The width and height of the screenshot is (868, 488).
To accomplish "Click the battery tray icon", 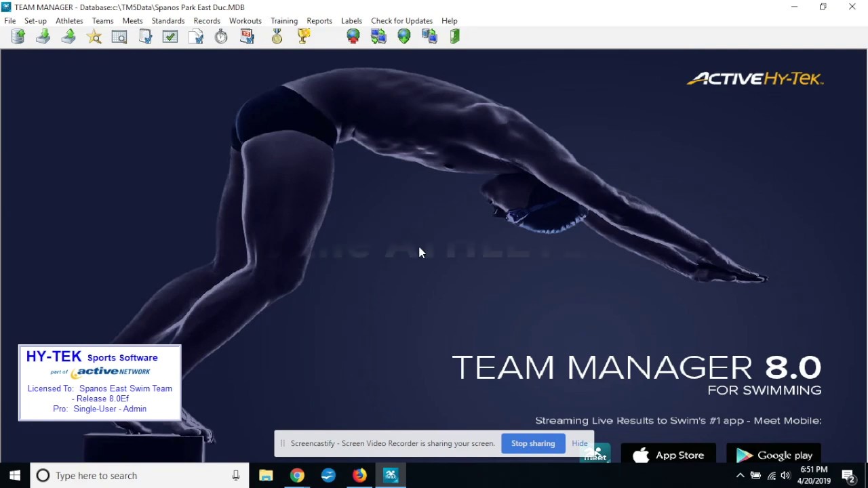I will [755, 476].
